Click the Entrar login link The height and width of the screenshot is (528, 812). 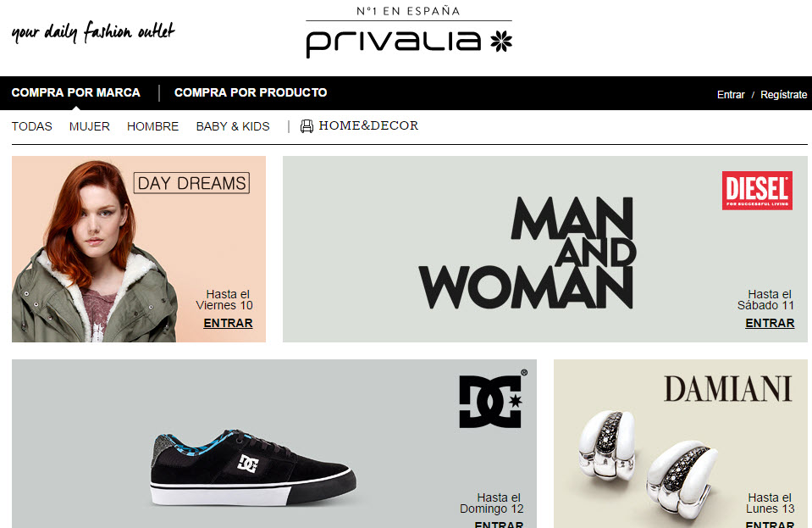click(x=731, y=94)
